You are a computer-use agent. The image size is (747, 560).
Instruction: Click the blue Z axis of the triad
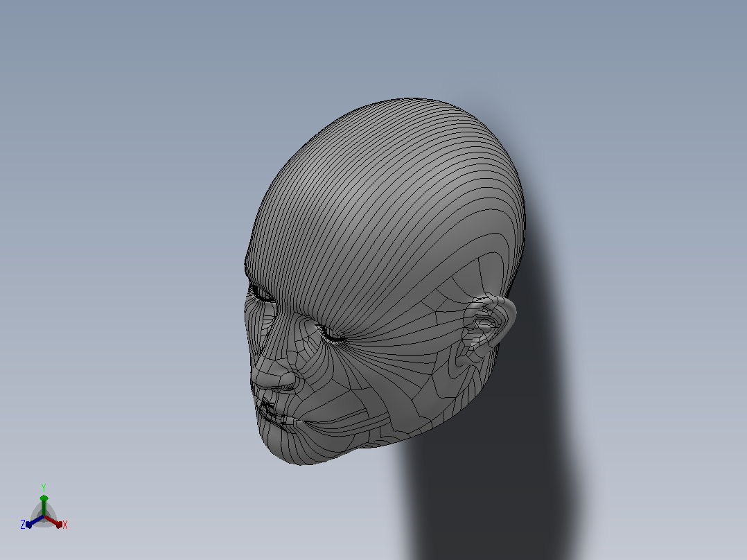35,521
